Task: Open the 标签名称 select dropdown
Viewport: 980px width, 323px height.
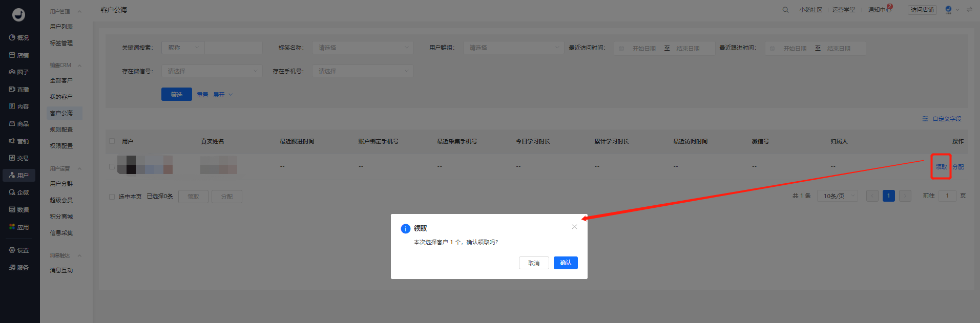Action: [363, 48]
